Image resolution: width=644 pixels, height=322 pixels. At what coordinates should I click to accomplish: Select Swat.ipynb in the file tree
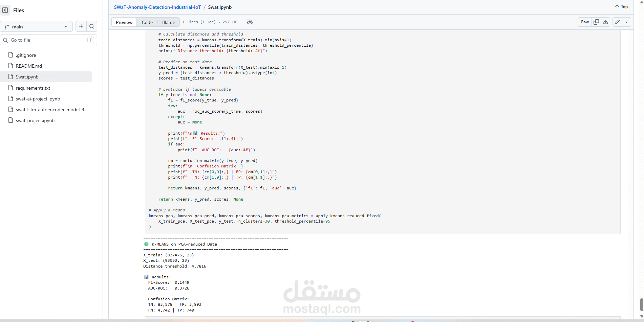tap(46, 77)
